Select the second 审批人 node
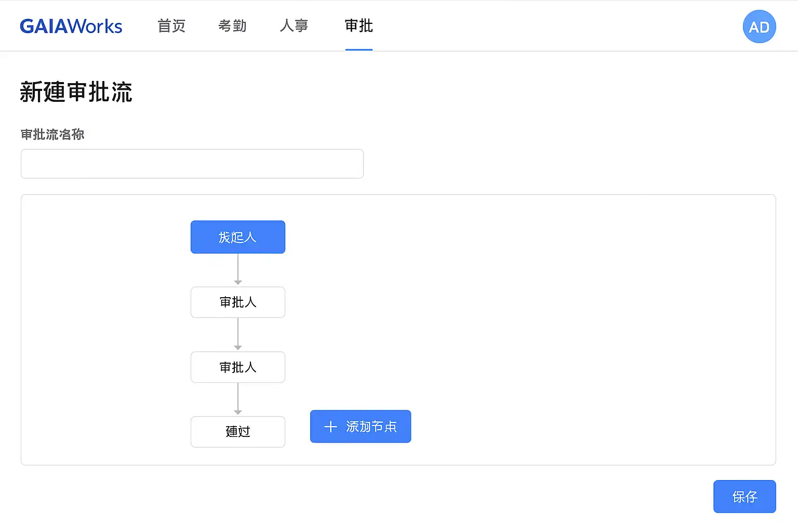This screenshot has height=532, width=798. click(238, 367)
